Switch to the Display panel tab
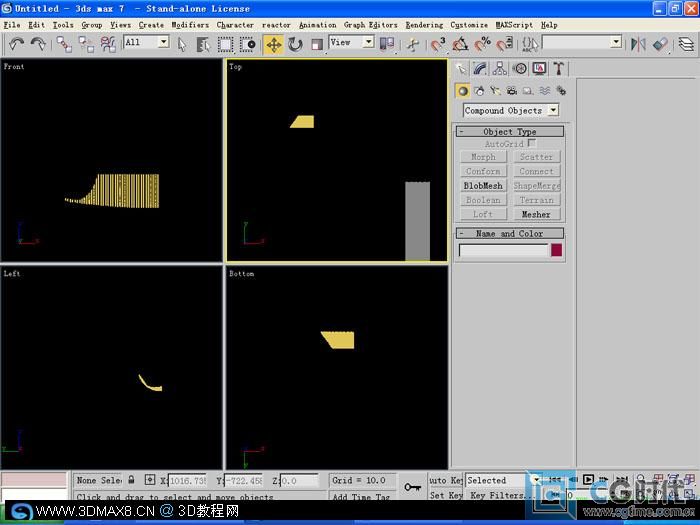Screen dimensions: 700x525 click(x=539, y=68)
